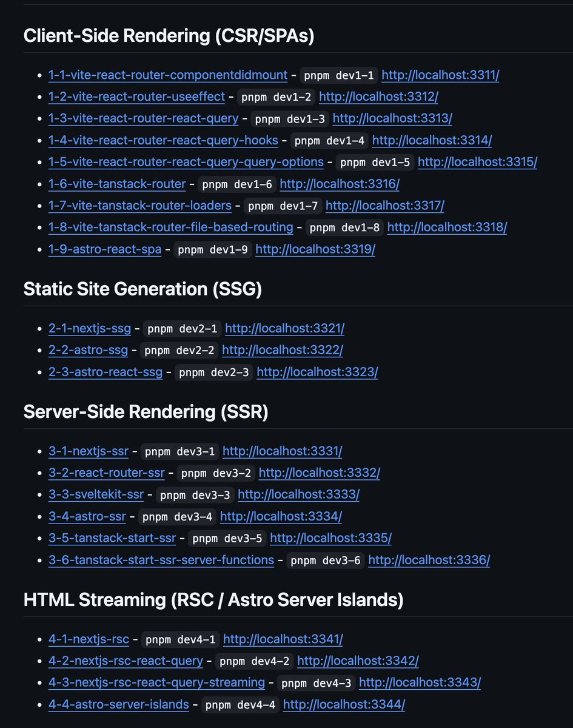Open 1-7-vite-tanstack-router-loaders link
The height and width of the screenshot is (728, 573).
(x=140, y=206)
